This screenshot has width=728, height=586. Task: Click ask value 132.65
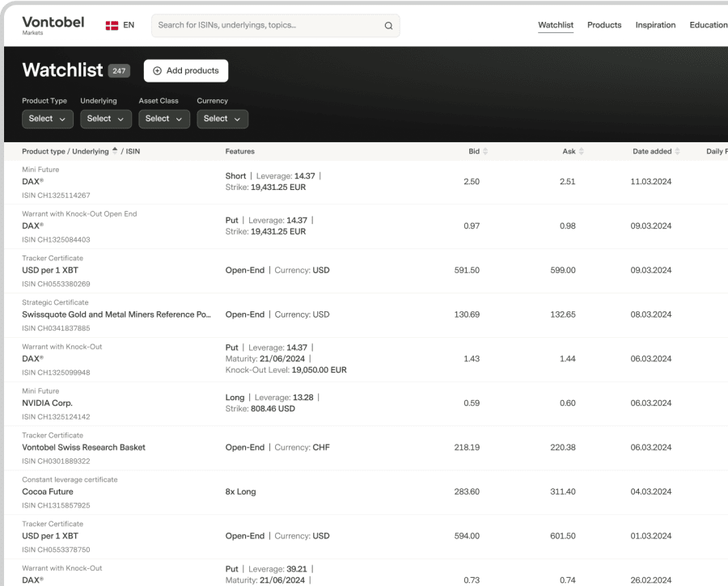563,314
